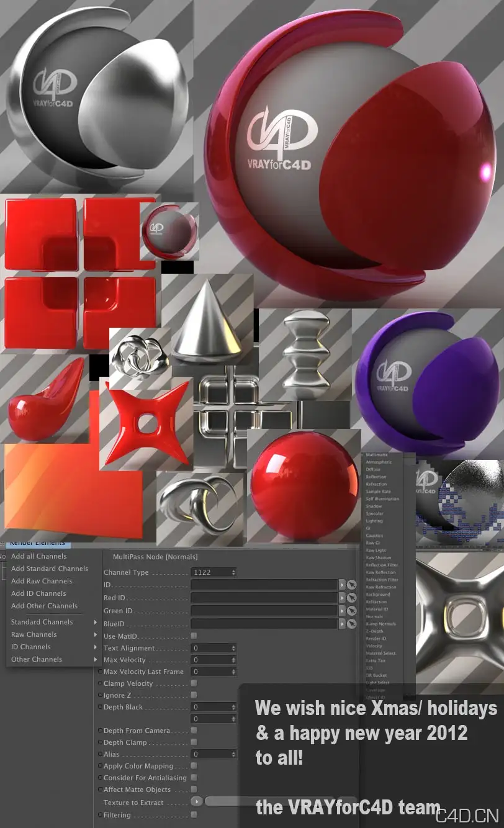This screenshot has width=504, height=828.
Task: Select Self Illumination in the channel list
Action: 382,499
